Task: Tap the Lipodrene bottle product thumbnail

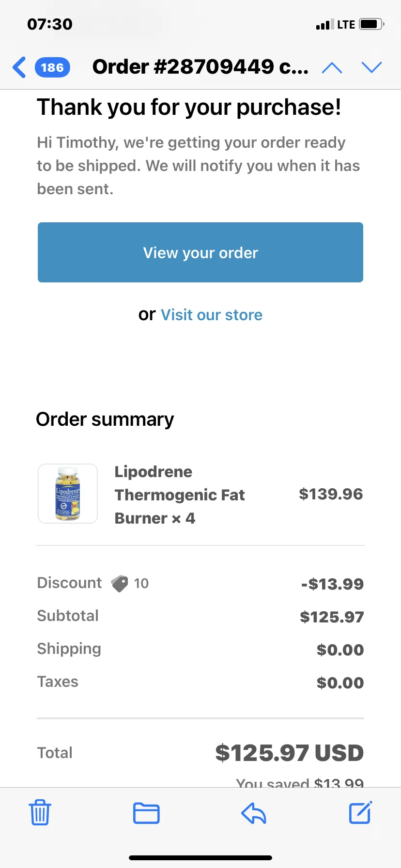Action: 68,494
